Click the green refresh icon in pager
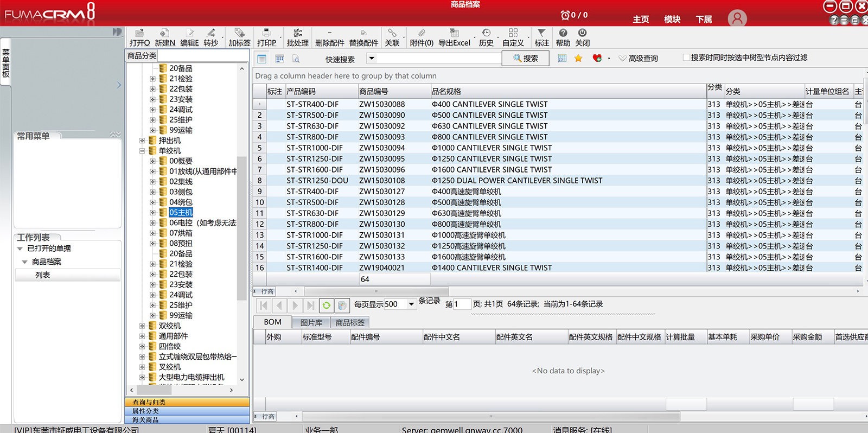This screenshot has width=868, height=433. click(x=326, y=305)
